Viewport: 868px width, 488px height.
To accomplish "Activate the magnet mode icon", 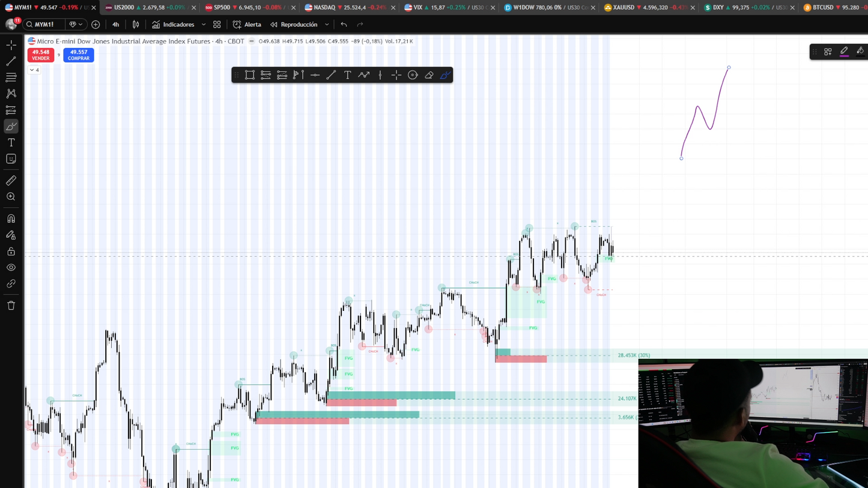I will tap(11, 218).
